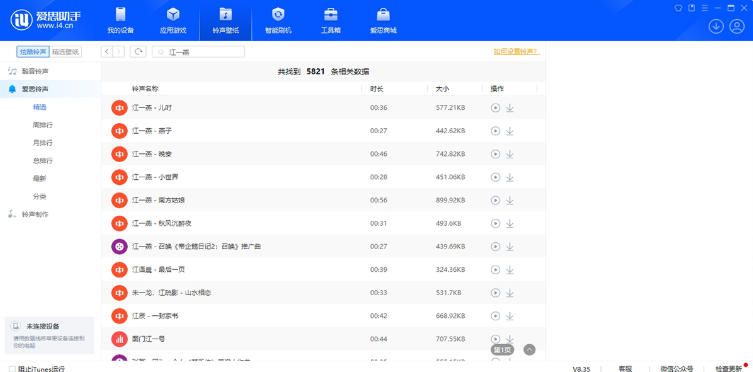The width and height of the screenshot is (753, 372).
Task: Download the 577.21KB ringtone
Action: [510, 108]
